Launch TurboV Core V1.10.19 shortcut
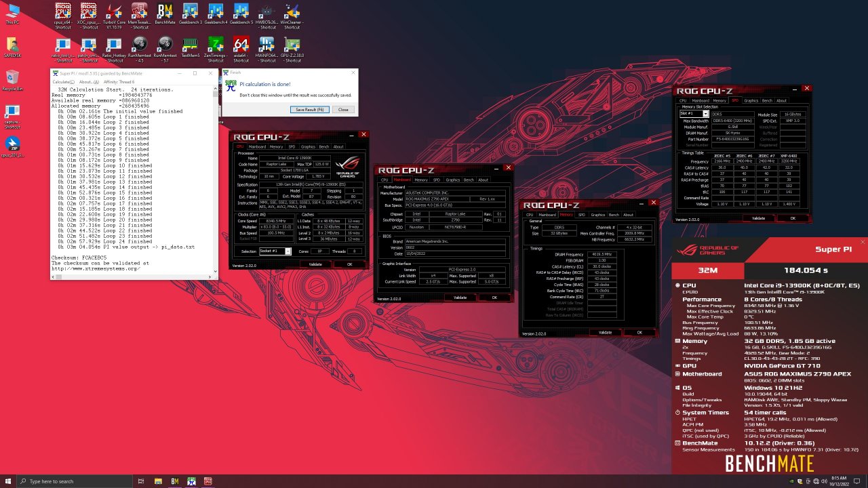This screenshot has width=868, height=488. (114, 16)
